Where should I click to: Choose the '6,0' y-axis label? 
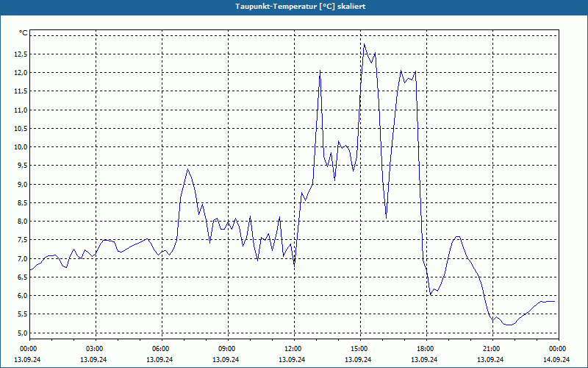click(22, 296)
